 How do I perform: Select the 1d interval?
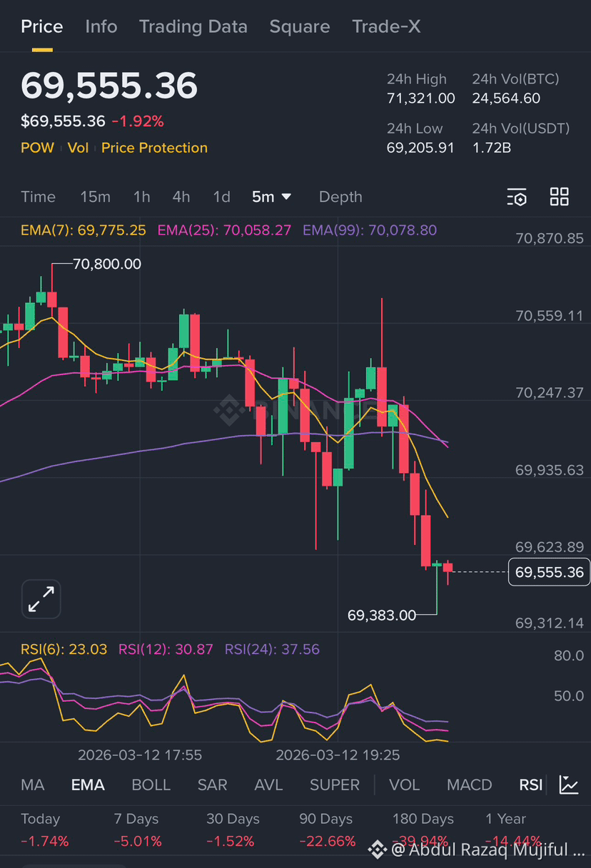click(x=222, y=197)
